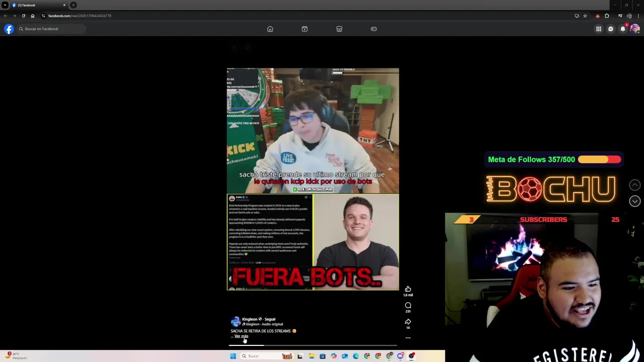Open the reel comments bubble icon
This screenshot has height=362, width=644.
(408, 305)
